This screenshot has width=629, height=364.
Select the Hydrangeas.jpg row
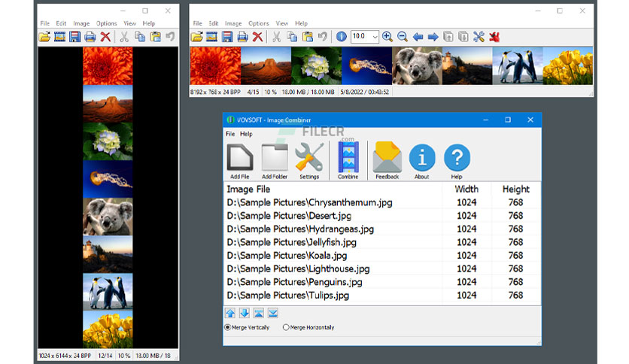tap(382, 229)
